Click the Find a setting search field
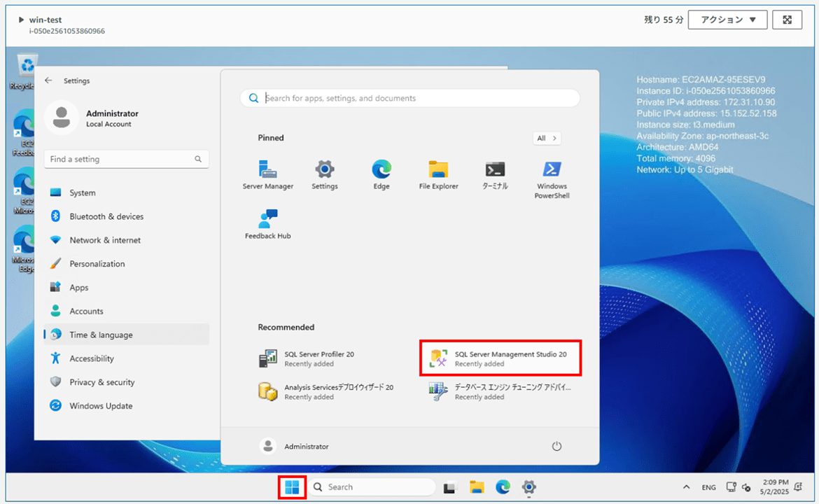819x504 pixels. [127, 160]
